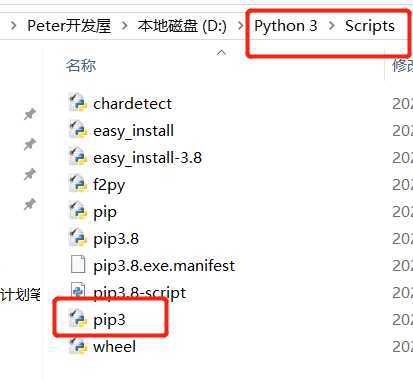
Task: Expand the chevron between Python 3 and Scripts
Action: (331, 26)
